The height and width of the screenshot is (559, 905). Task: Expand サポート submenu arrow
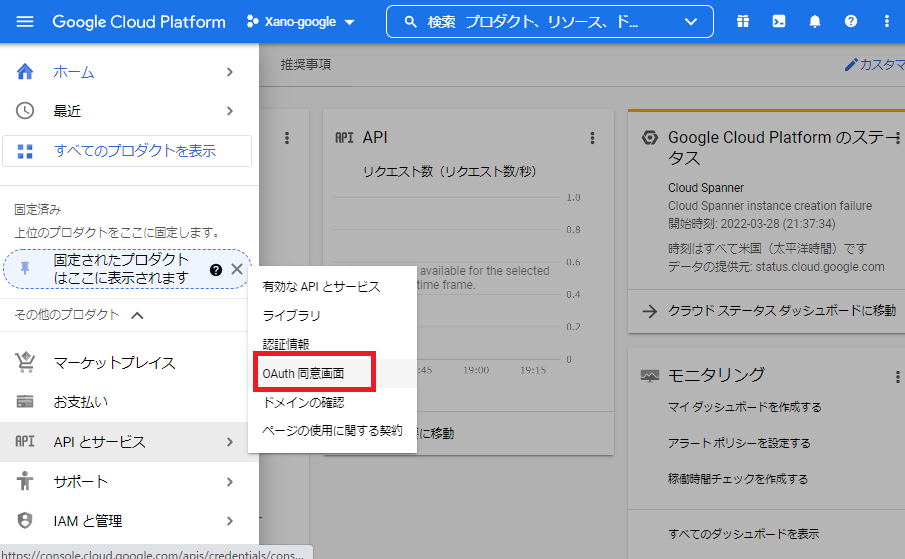pos(230,482)
